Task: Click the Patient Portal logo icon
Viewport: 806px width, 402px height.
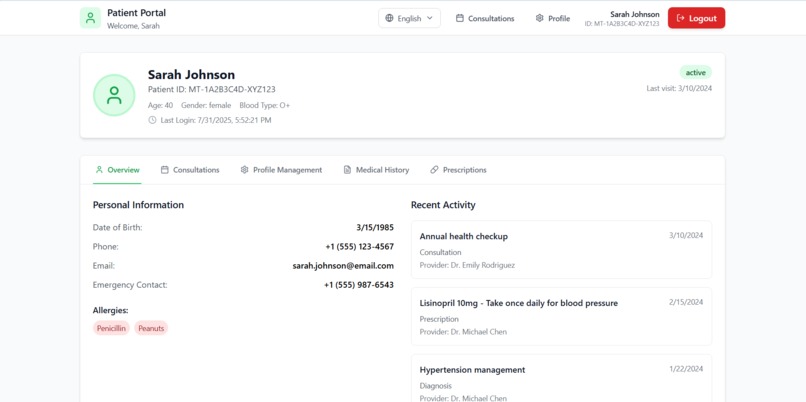Action: tap(90, 18)
